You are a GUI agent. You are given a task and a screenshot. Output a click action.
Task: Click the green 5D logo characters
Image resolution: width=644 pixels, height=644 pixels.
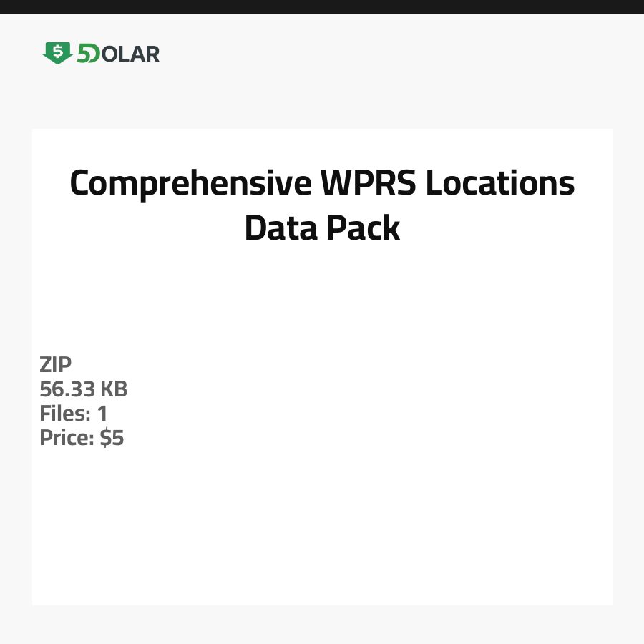point(89,54)
